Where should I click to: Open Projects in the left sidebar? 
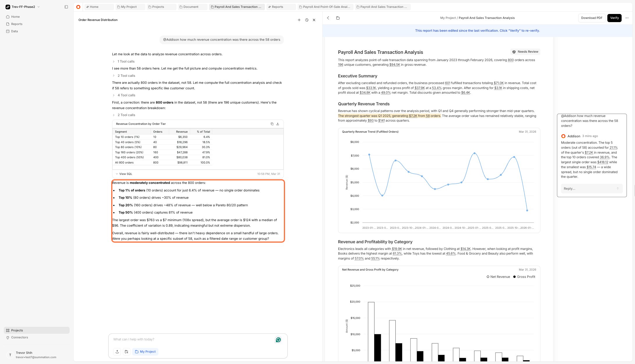click(x=37, y=330)
